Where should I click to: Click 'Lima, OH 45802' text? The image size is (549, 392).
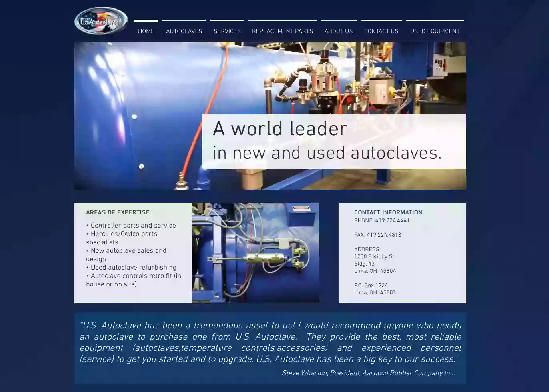pyautogui.click(x=375, y=293)
